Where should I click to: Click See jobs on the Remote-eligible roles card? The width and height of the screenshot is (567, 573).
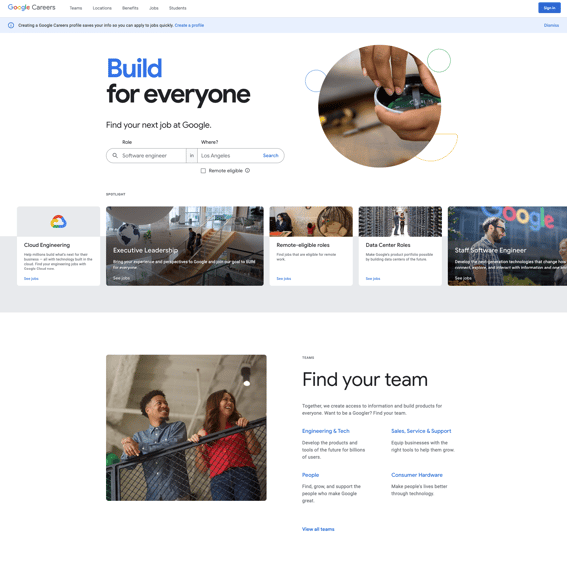(284, 278)
